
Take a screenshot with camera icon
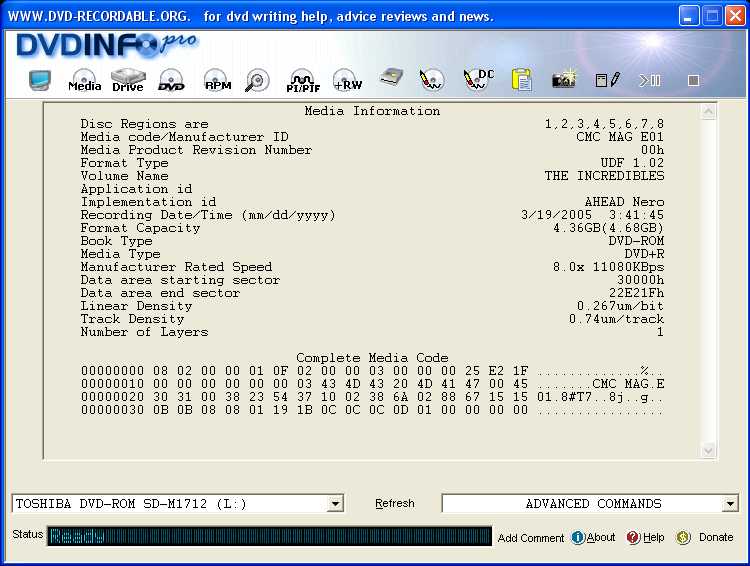(563, 79)
